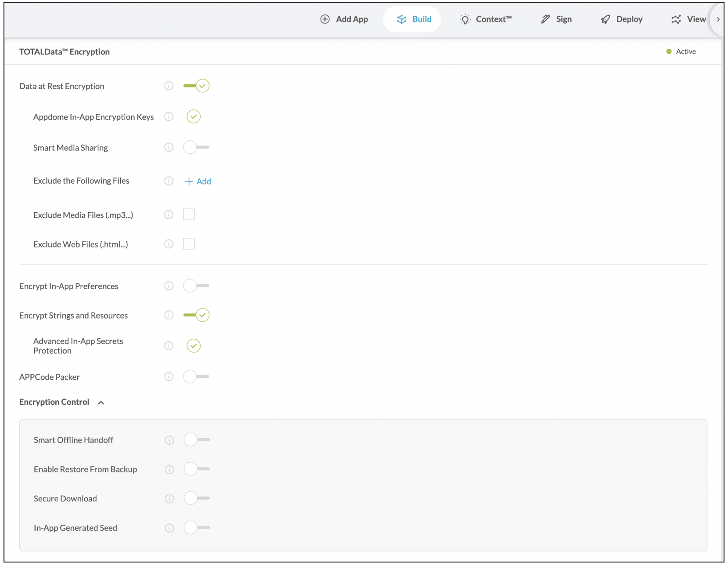728x566 pixels.
Task: Click info icon beside Encrypt In-App Preferences
Action: pyautogui.click(x=169, y=286)
